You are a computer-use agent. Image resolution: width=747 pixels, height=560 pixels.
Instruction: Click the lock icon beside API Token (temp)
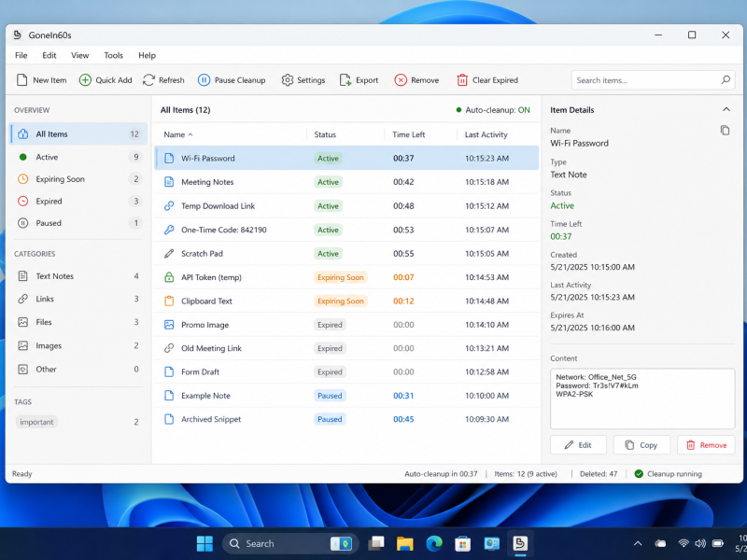(x=169, y=277)
